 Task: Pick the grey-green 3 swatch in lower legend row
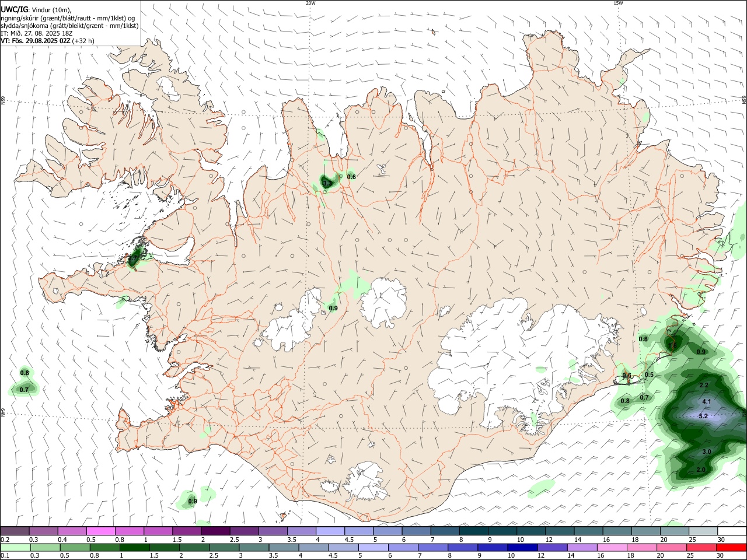pyautogui.click(x=254, y=547)
